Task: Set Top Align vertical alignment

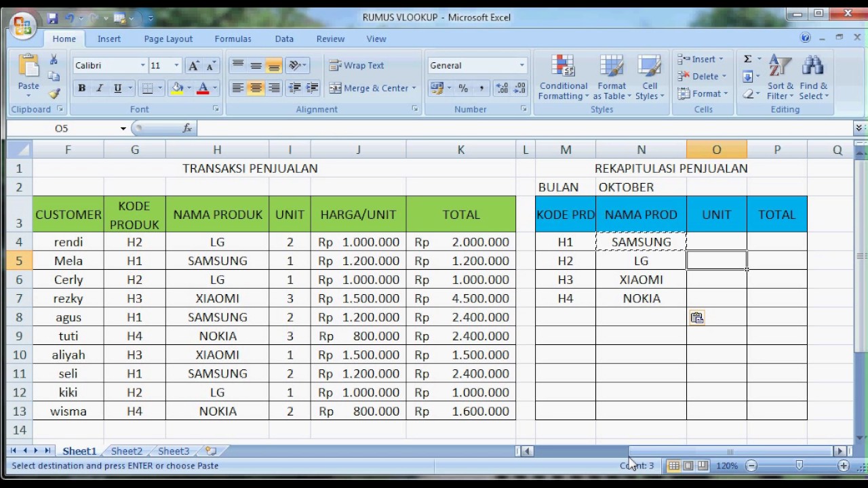Action: pyautogui.click(x=237, y=66)
